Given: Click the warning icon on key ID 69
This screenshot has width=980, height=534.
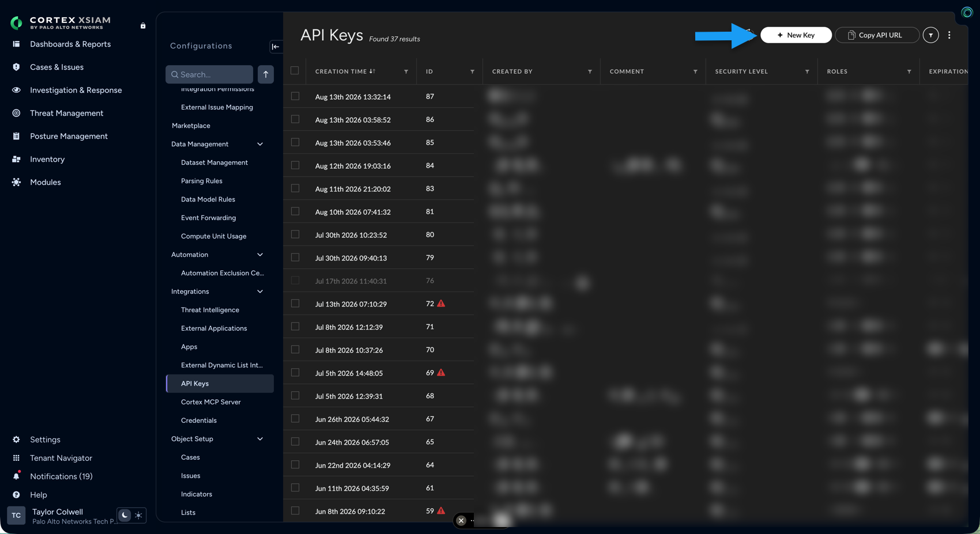Looking at the screenshot, I should point(441,373).
